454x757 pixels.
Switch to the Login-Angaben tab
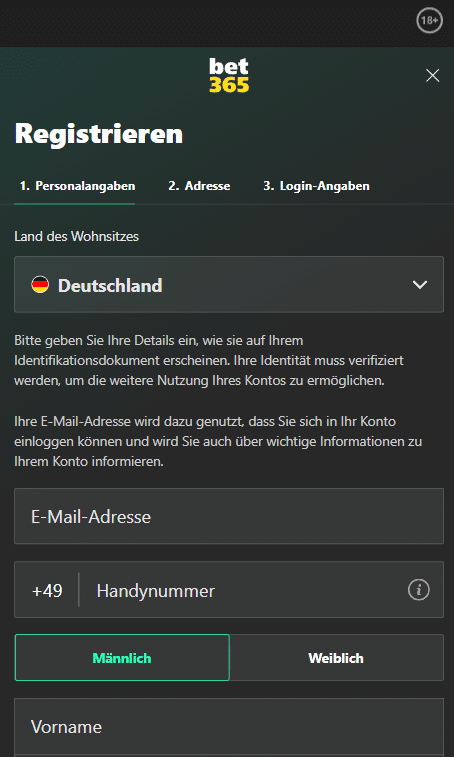point(316,186)
